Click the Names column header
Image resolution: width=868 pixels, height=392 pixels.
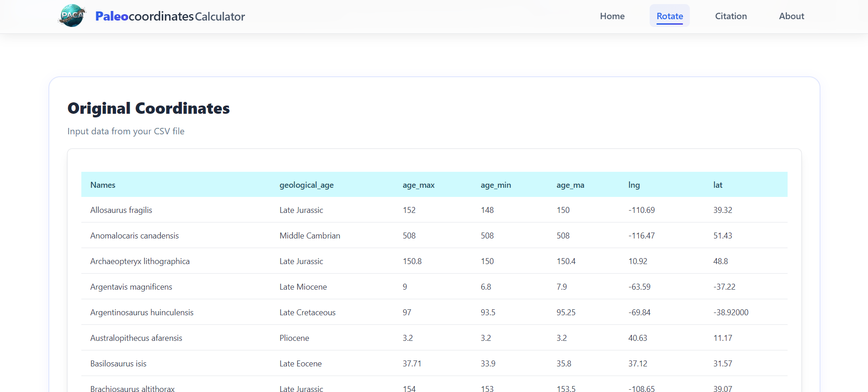(103, 185)
